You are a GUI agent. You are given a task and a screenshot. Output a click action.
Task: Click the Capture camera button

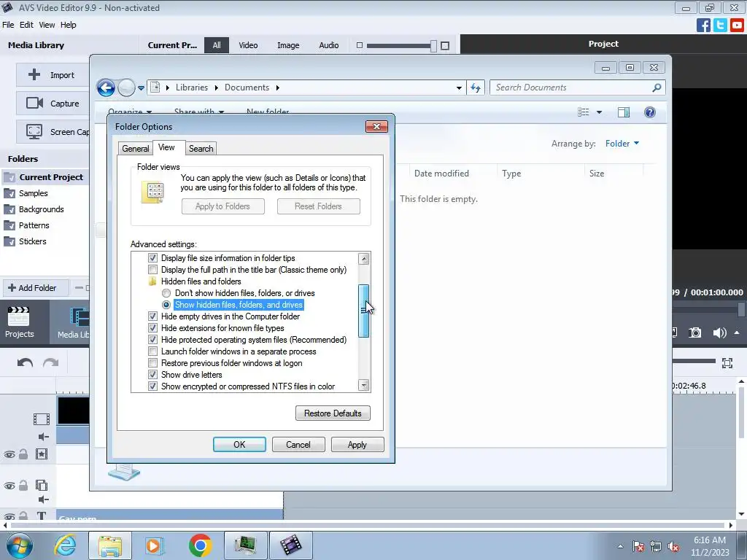click(x=53, y=104)
